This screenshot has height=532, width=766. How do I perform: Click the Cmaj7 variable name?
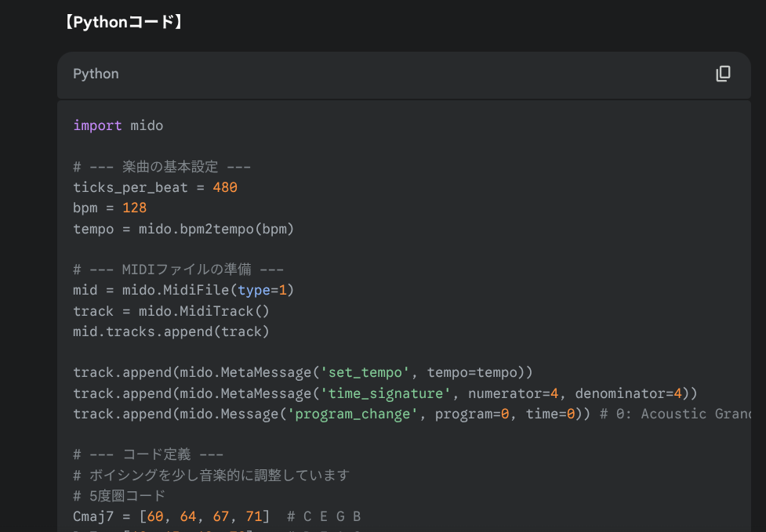coord(93,516)
